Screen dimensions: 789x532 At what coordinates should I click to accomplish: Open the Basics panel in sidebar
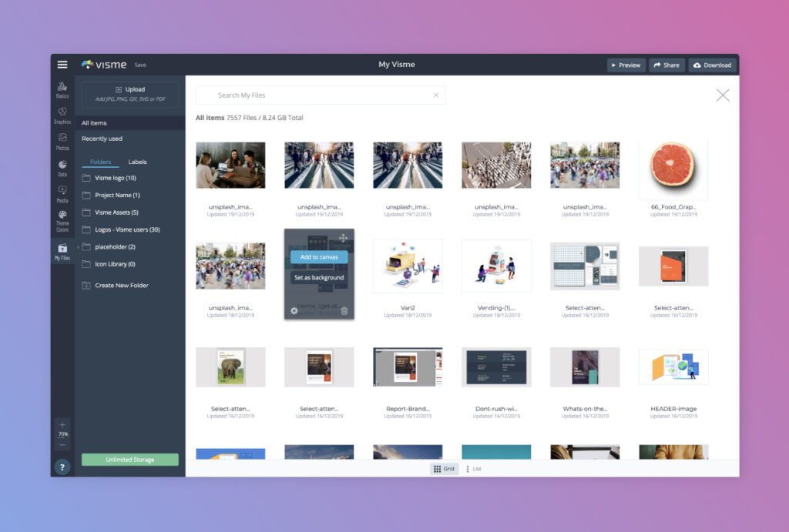[62, 90]
